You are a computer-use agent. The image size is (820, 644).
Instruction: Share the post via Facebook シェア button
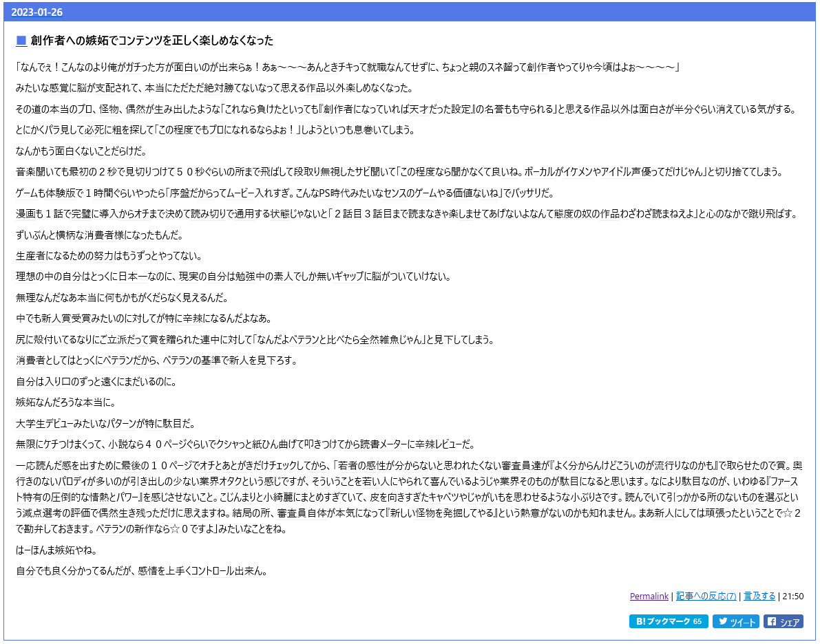[x=783, y=621]
